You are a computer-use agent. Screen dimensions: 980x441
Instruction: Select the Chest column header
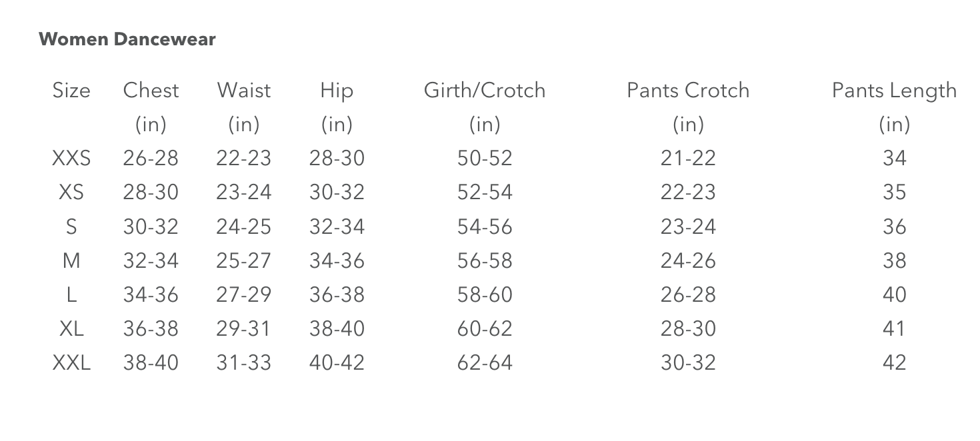[151, 91]
